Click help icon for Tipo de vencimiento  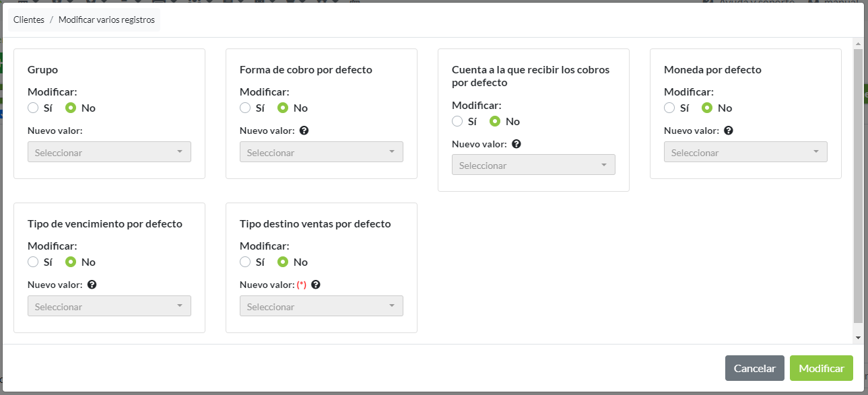92,285
